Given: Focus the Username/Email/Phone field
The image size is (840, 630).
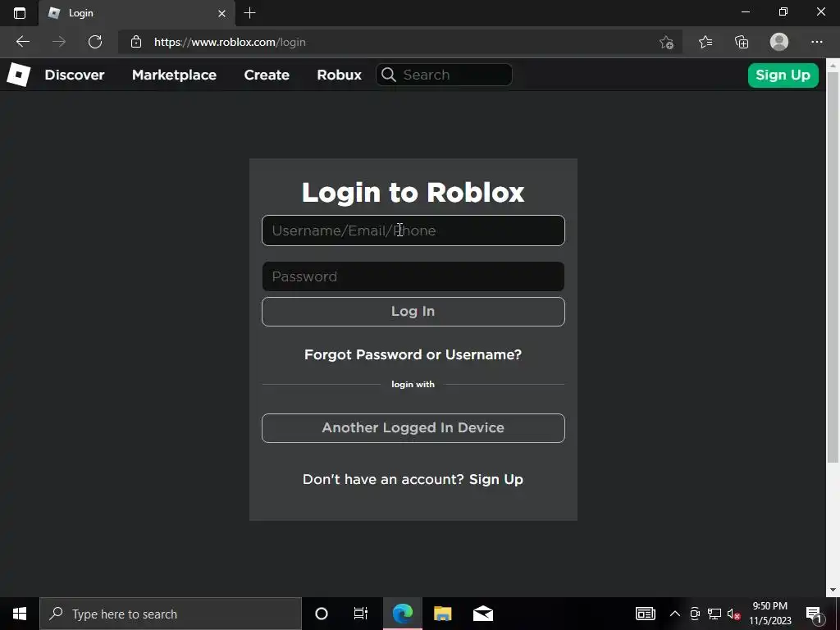Looking at the screenshot, I should (413, 231).
